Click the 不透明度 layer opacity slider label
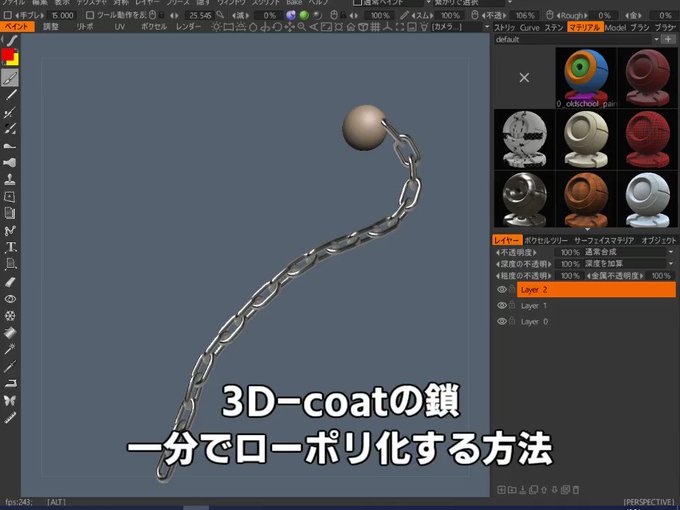The width and height of the screenshot is (680, 510). pos(517,252)
